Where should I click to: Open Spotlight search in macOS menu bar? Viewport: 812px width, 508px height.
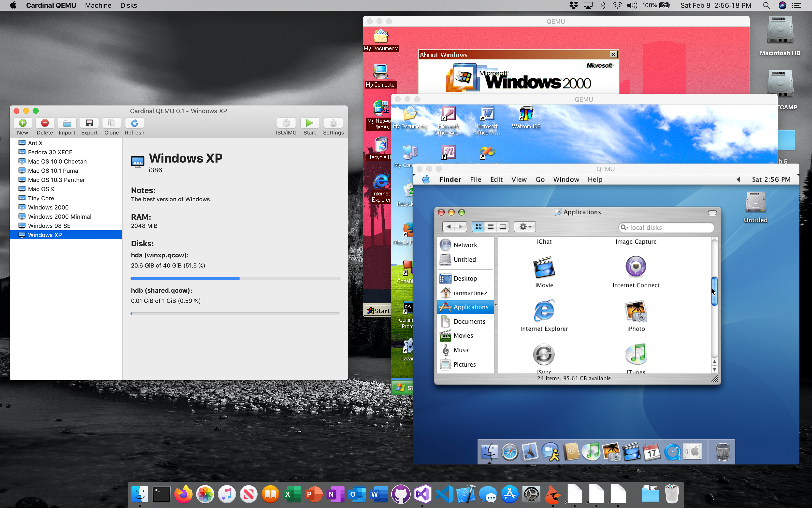pos(766,5)
